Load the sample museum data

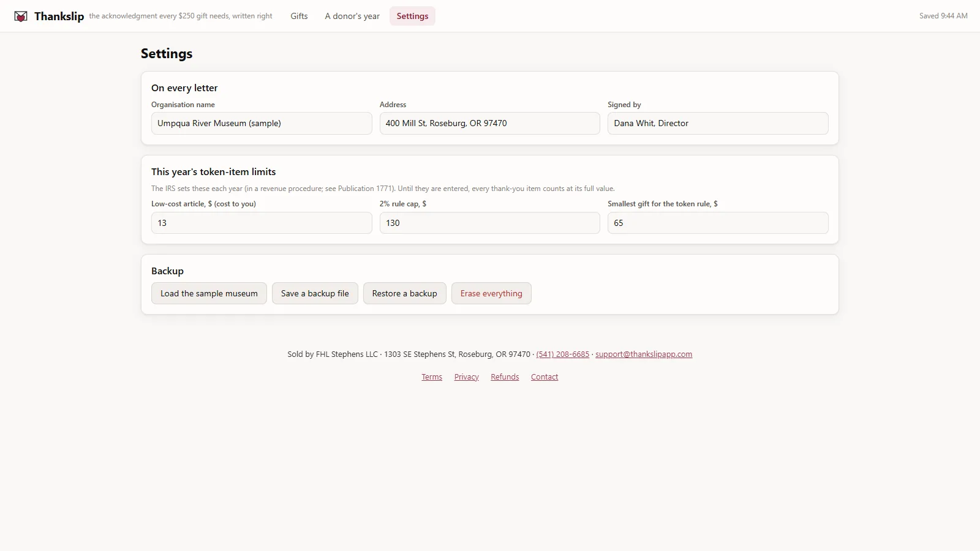[209, 293]
